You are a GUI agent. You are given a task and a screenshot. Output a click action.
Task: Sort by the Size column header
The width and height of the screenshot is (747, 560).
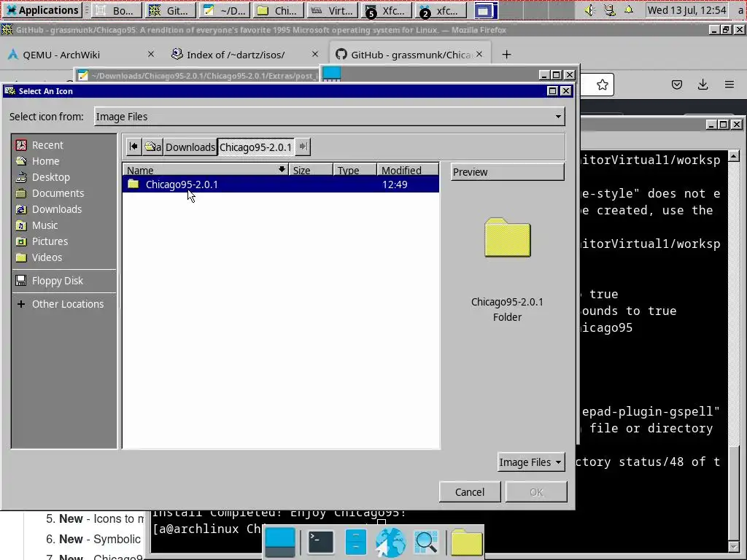point(311,170)
